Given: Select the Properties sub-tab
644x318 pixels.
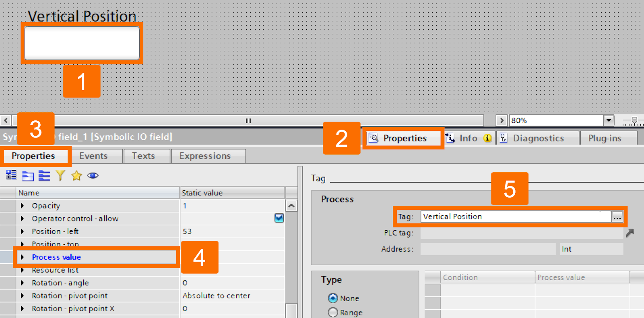Looking at the screenshot, I should 35,156.
